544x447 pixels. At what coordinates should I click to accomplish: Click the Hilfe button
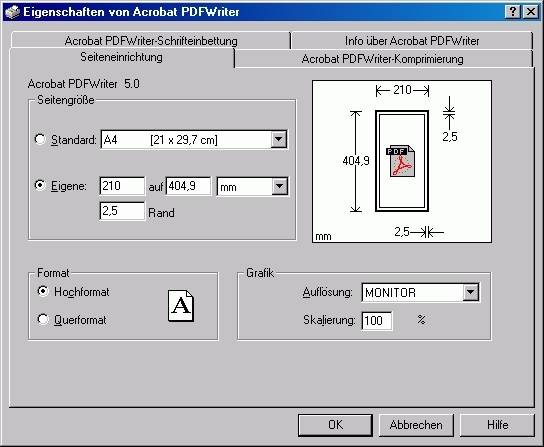coord(497,425)
